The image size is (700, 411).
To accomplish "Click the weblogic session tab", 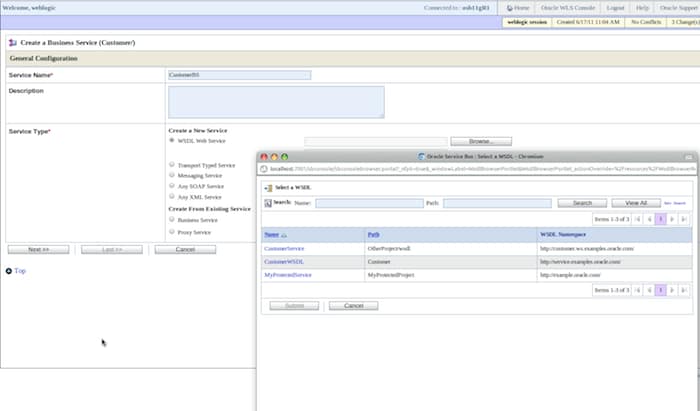I will 527,22.
